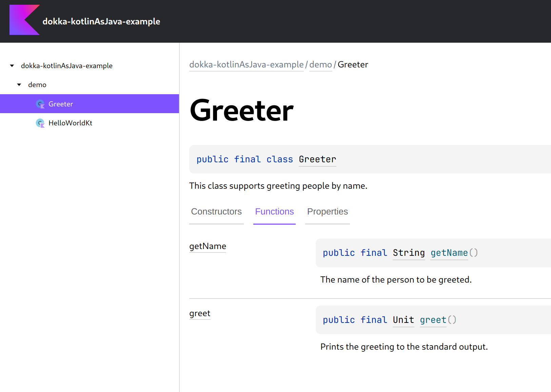
Task: Click the Greeter class icon in sidebar
Action: tap(40, 104)
